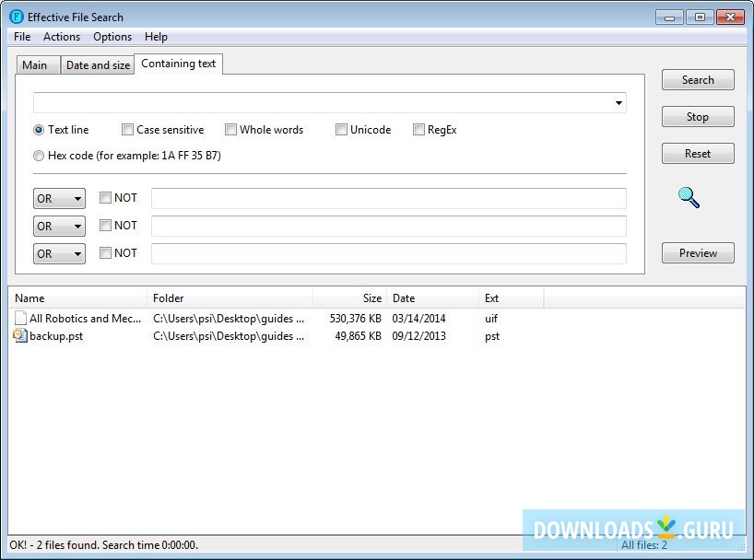
Task: Sort results by Folder column header
Action: [x=230, y=298]
